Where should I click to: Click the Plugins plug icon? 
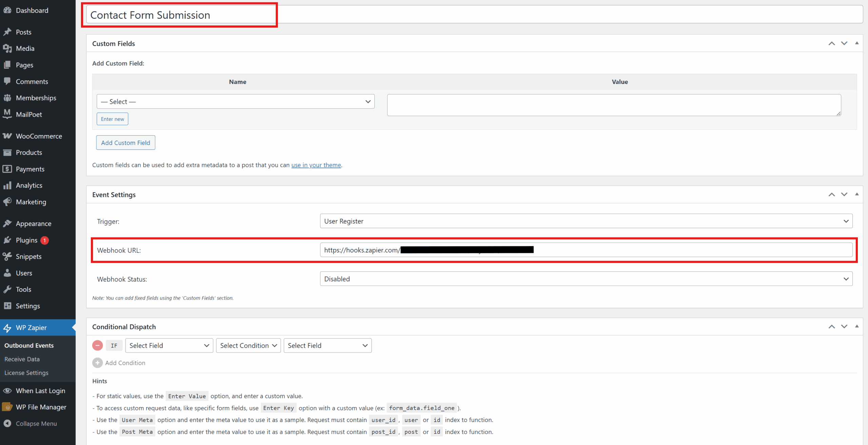pos(7,240)
